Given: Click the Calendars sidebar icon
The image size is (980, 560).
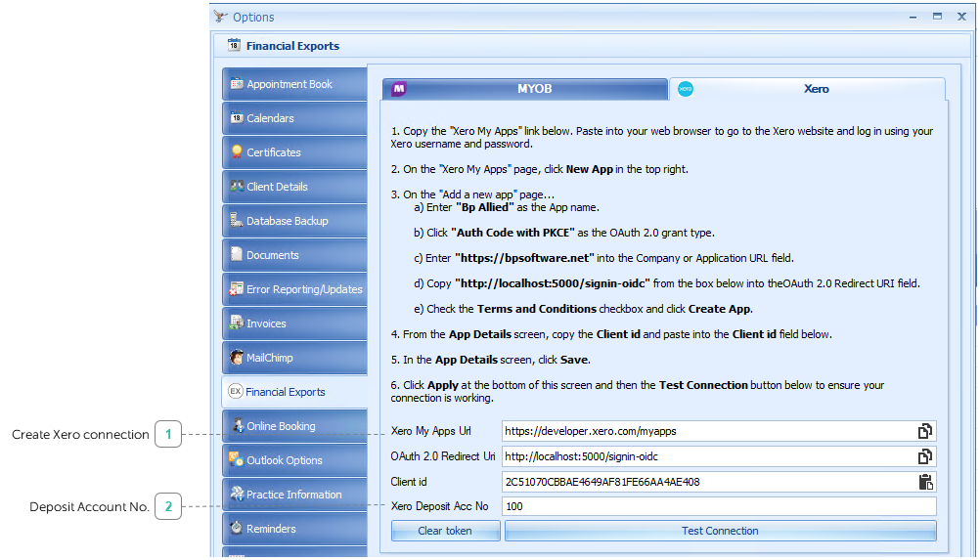Looking at the screenshot, I should tap(237, 117).
